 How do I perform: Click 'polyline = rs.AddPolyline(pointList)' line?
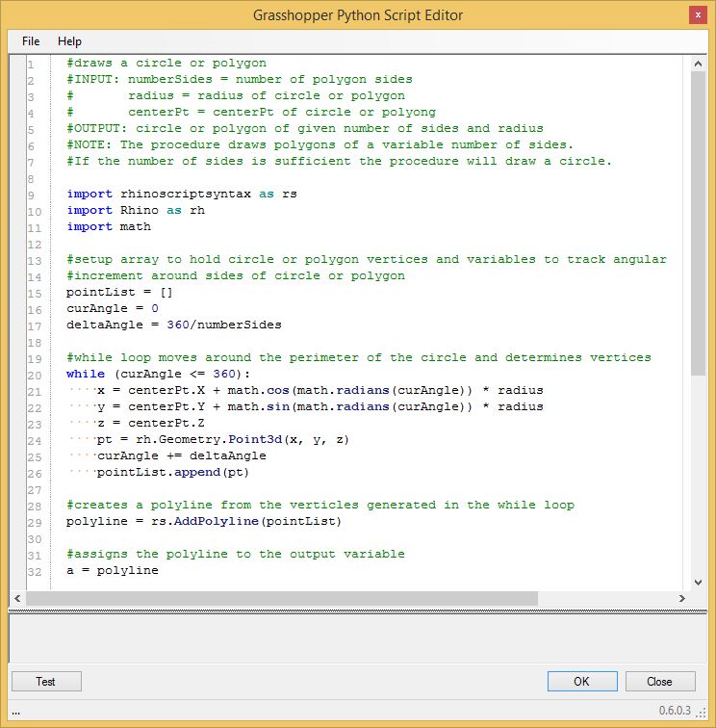pyautogui.click(x=204, y=521)
